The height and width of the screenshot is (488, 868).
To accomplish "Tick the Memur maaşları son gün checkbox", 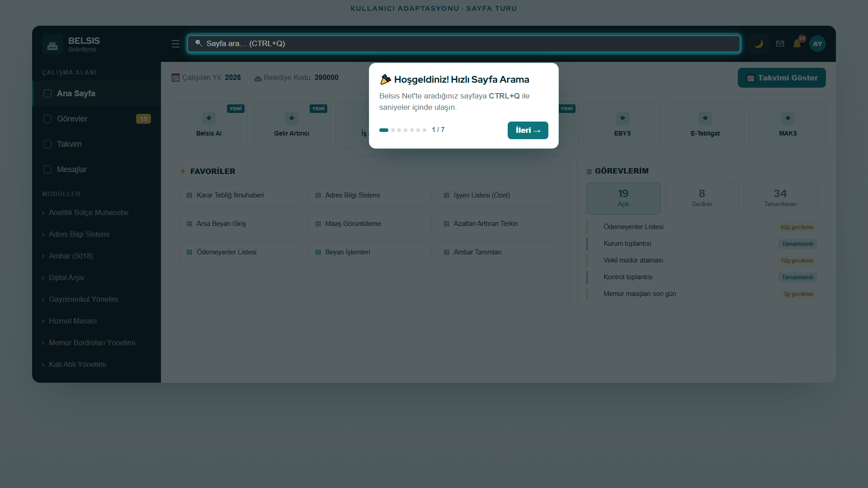I will [595, 294].
